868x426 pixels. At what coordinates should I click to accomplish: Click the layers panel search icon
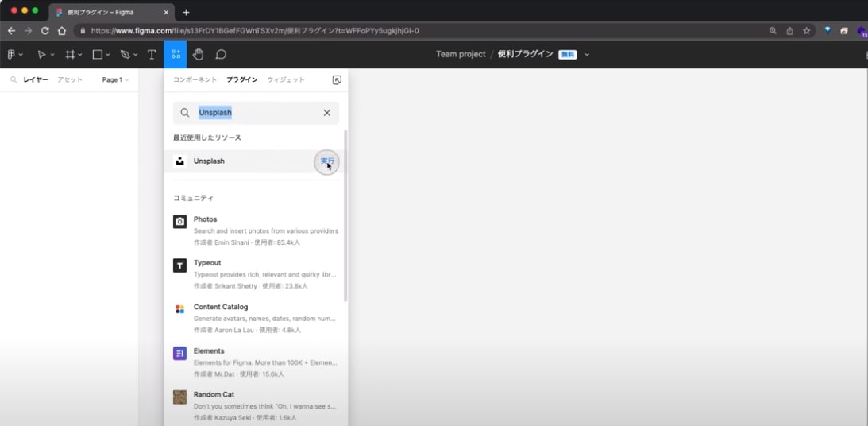click(14, 79)
